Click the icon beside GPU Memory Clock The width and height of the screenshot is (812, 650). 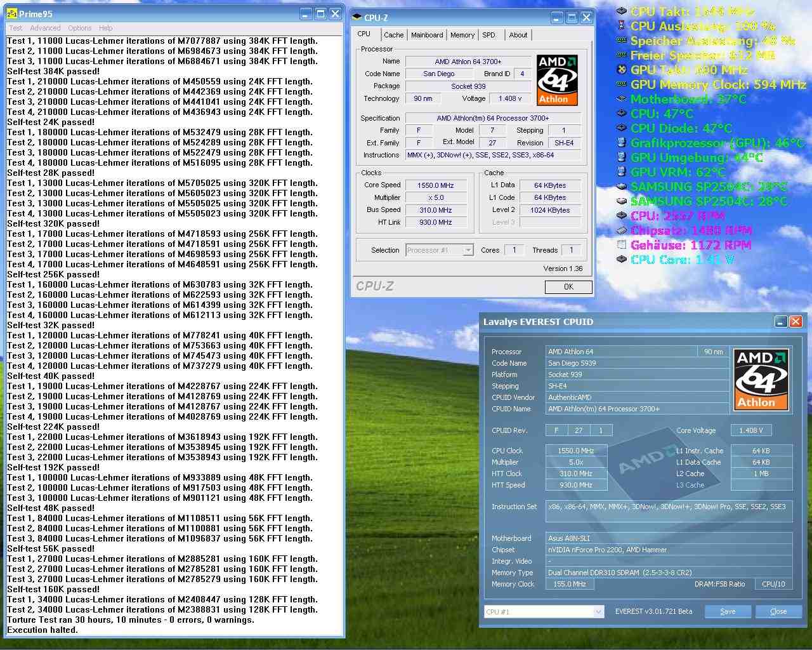coord(622,84)
